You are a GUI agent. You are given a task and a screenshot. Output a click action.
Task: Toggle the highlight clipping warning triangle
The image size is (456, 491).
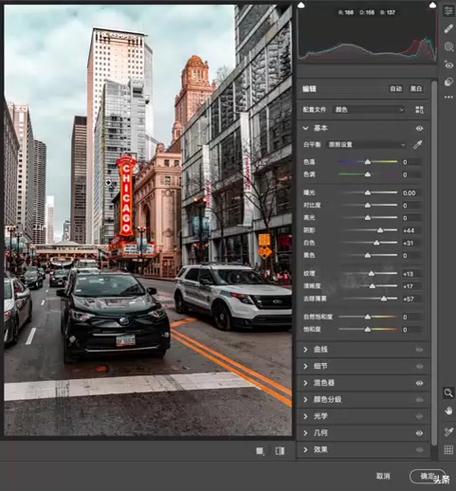[x=433, y=5]
